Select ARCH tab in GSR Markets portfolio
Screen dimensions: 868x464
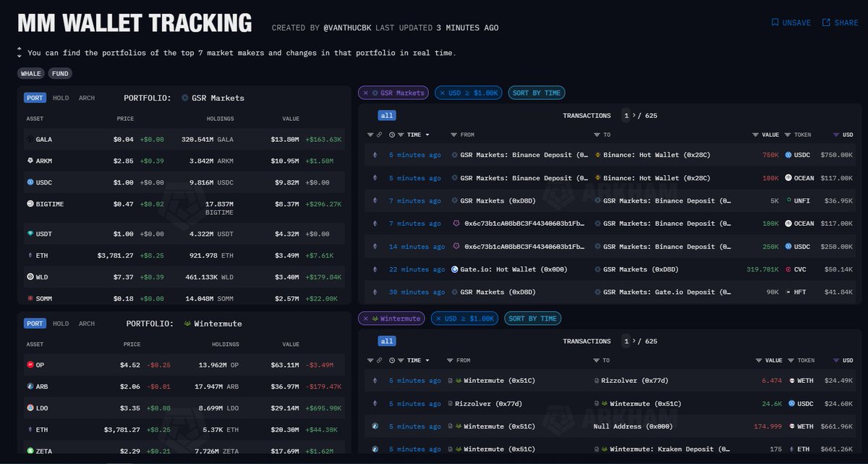coord(87,98)
